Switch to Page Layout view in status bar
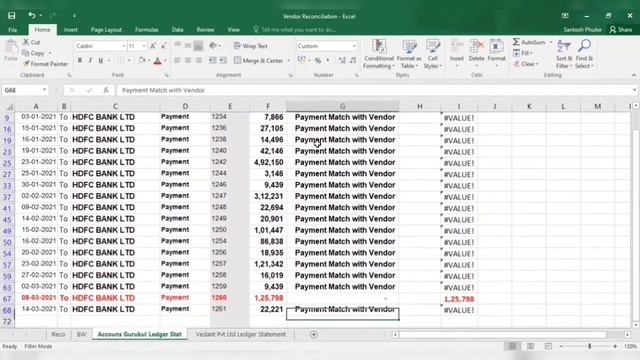 [530, 346]
